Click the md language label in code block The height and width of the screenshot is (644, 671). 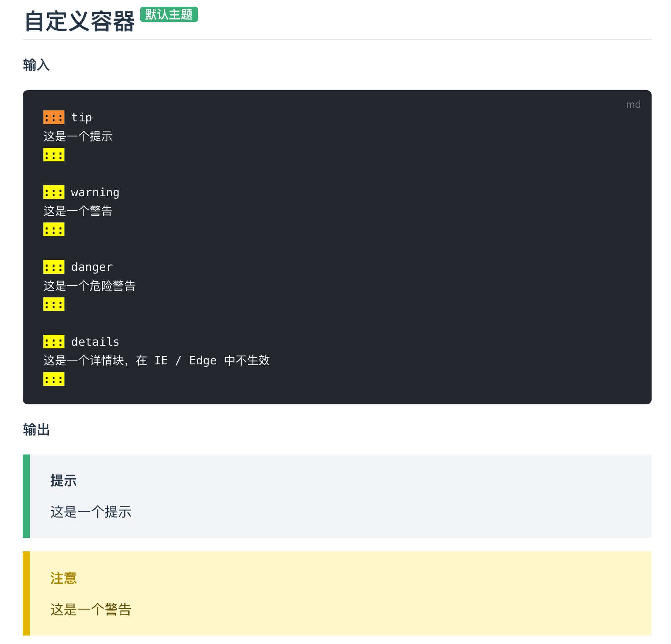(633, 104)
